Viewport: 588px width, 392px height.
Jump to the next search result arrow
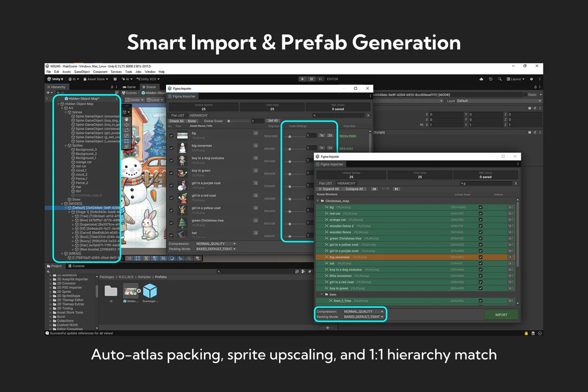pyautogui.click(x=396, y=189)
